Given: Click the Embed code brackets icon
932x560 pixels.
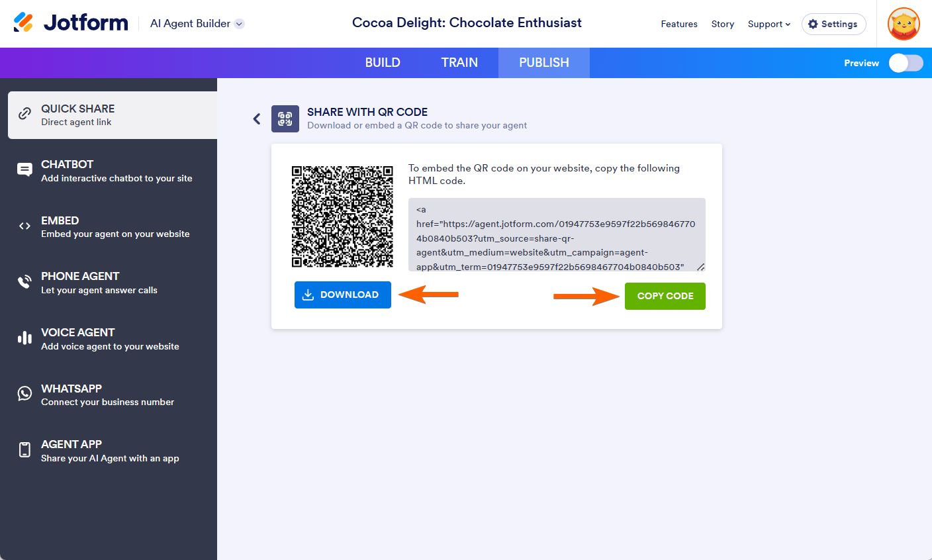Looking at the screenshot, I should 24,226.
